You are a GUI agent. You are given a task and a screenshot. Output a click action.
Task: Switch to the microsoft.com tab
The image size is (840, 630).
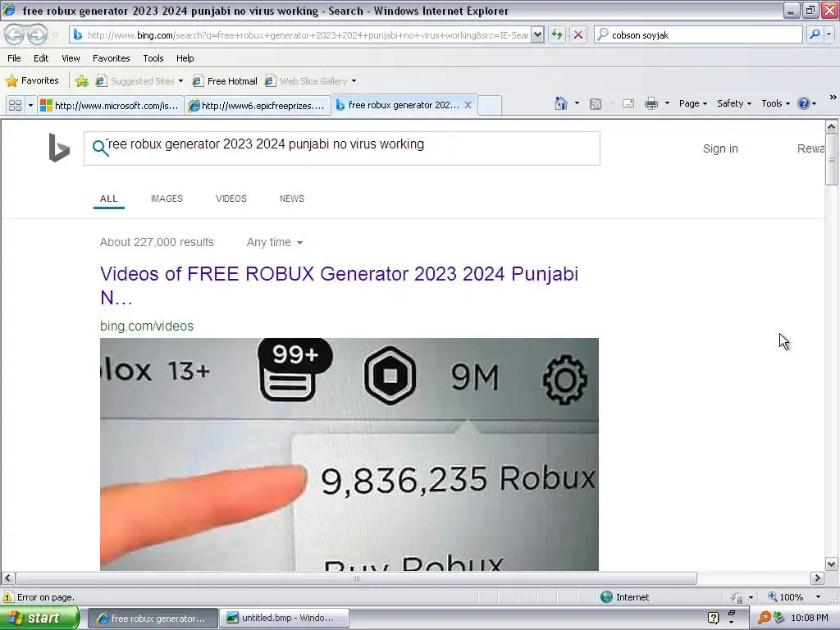tap(111, 106)
